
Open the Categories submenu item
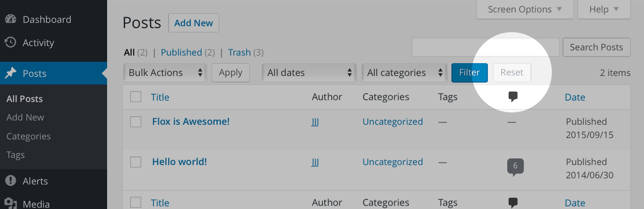pos(28,136)
